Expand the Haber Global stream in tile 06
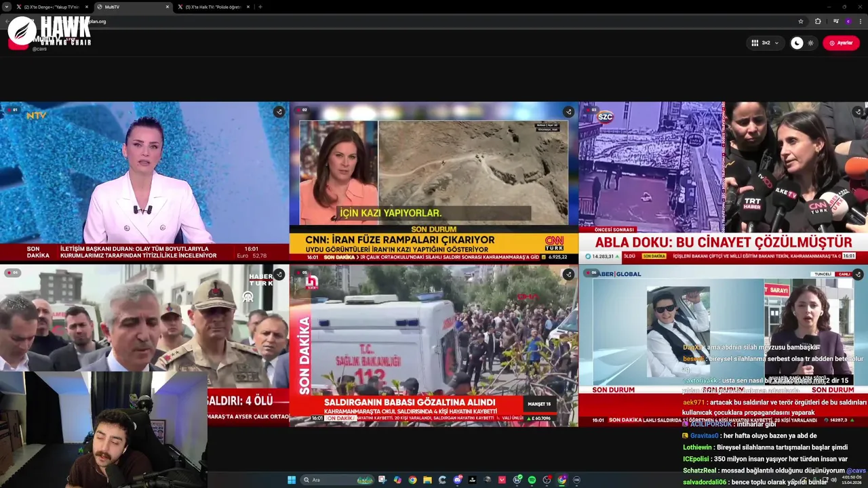 (x=858, y=274)
